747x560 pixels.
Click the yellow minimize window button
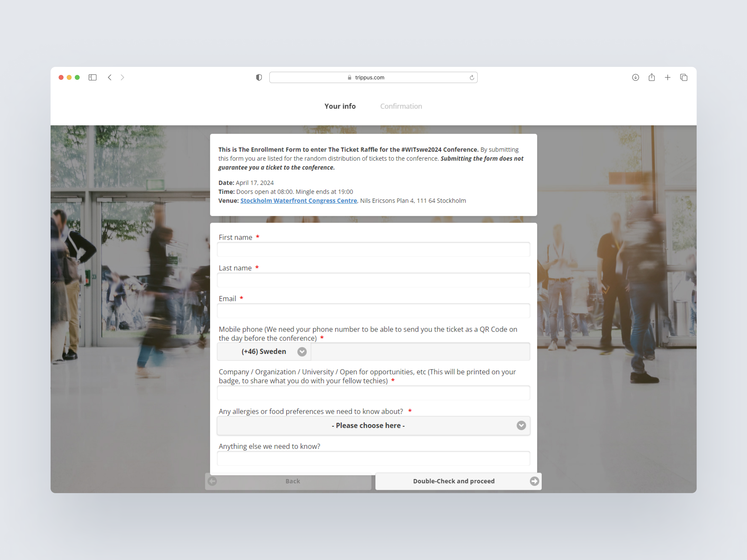pyautogui.click(x=69, y=77)
